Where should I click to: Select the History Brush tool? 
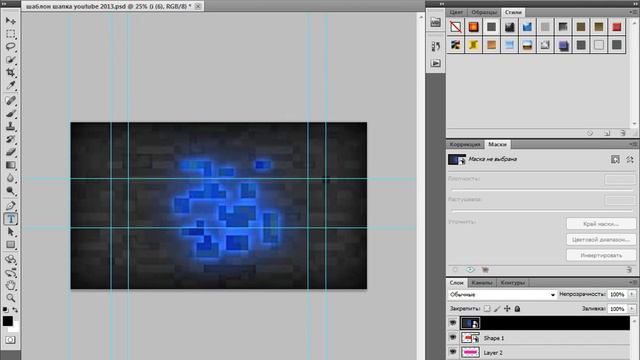(11, 139)
